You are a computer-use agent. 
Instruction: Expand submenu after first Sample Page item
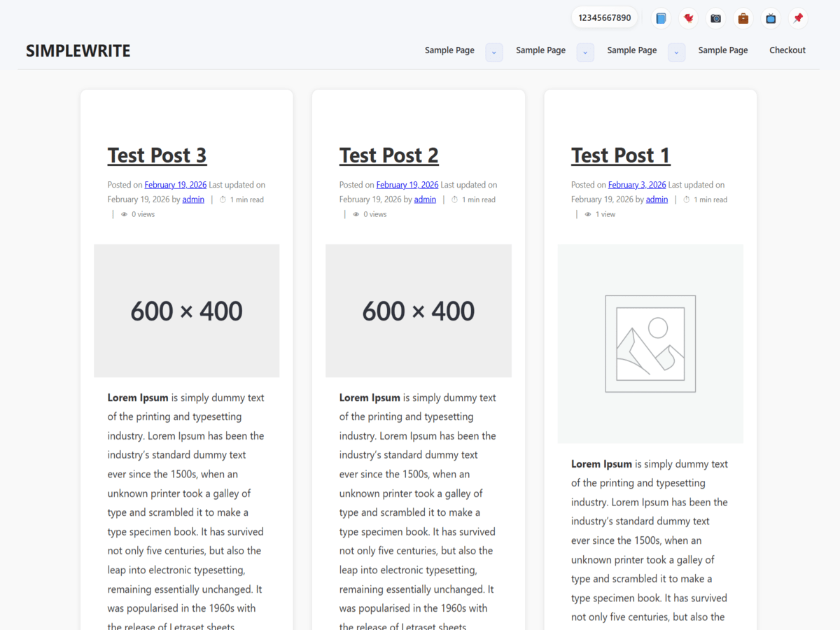(x=494, y=52)
